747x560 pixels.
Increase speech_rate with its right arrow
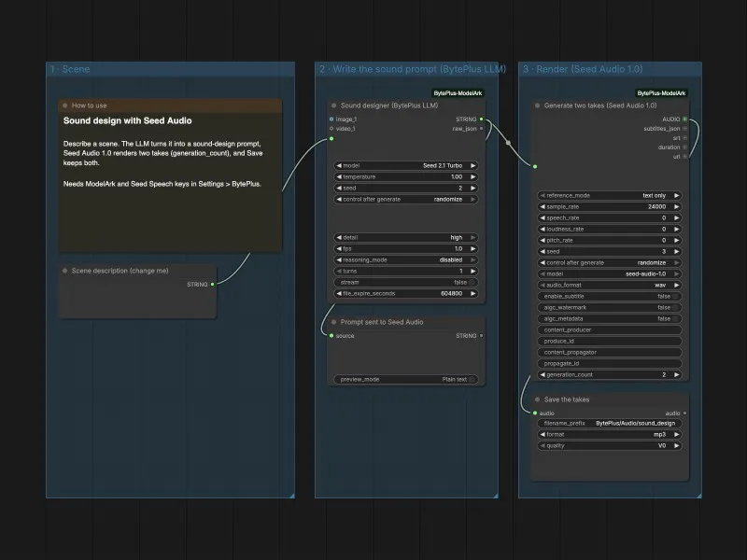(x=676, y=218)
